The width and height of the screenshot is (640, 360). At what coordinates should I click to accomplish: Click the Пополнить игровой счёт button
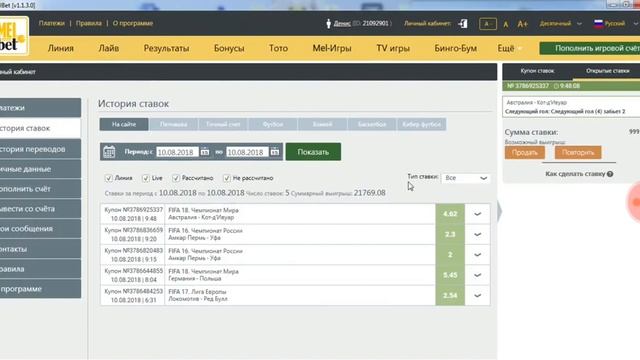pos(590,48)
